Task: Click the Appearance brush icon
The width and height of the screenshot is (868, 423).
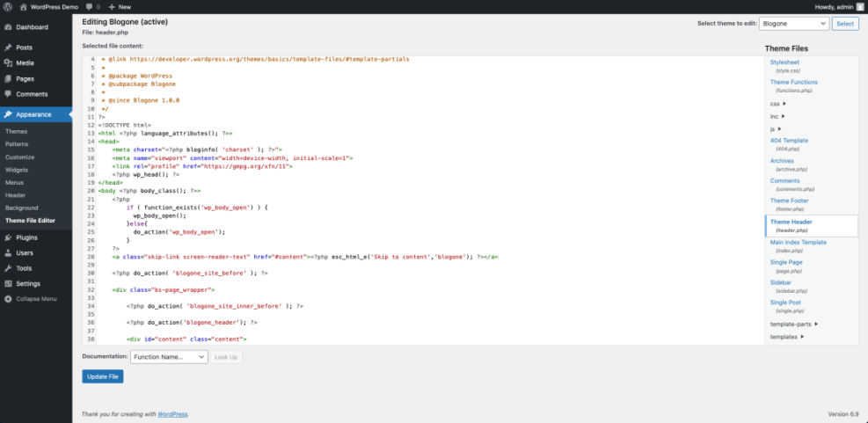Action: 8,114
